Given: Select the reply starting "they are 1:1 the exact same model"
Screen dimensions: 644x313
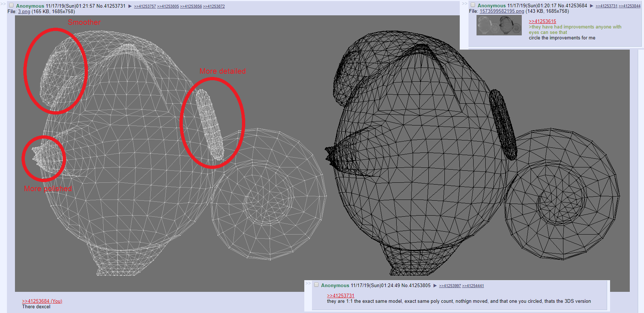Looking at the screenshot, I should pos(459,301).
